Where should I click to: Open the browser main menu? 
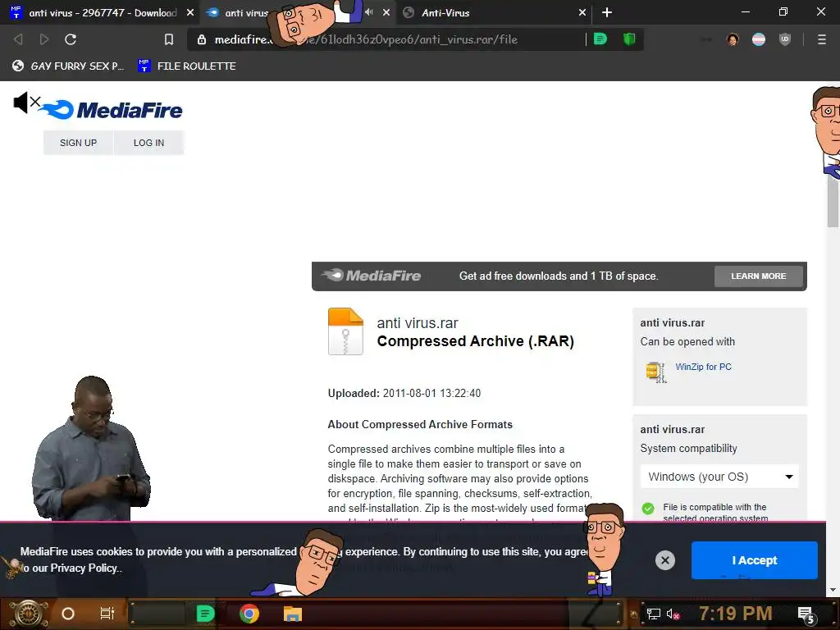tap(822, 39)
